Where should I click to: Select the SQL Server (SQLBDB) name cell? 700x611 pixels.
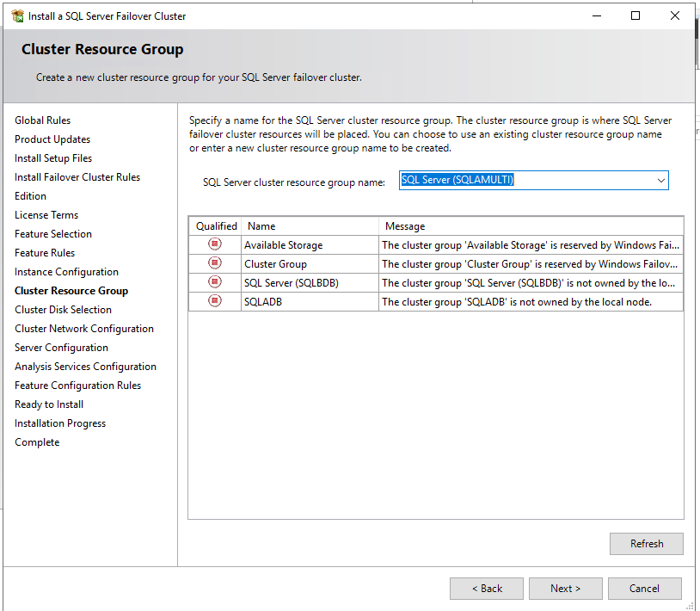310,283
